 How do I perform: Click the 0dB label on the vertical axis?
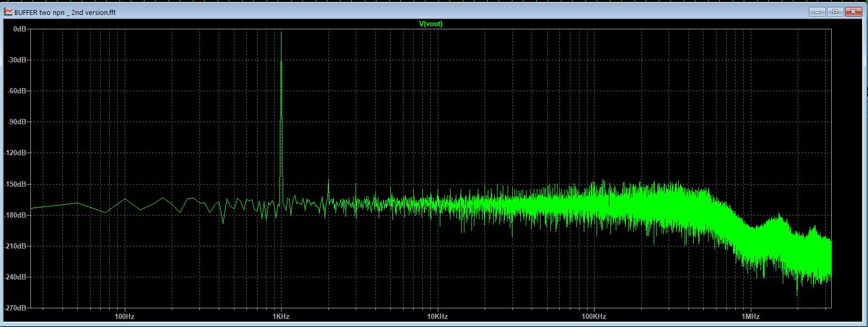(x=20, y=29)
